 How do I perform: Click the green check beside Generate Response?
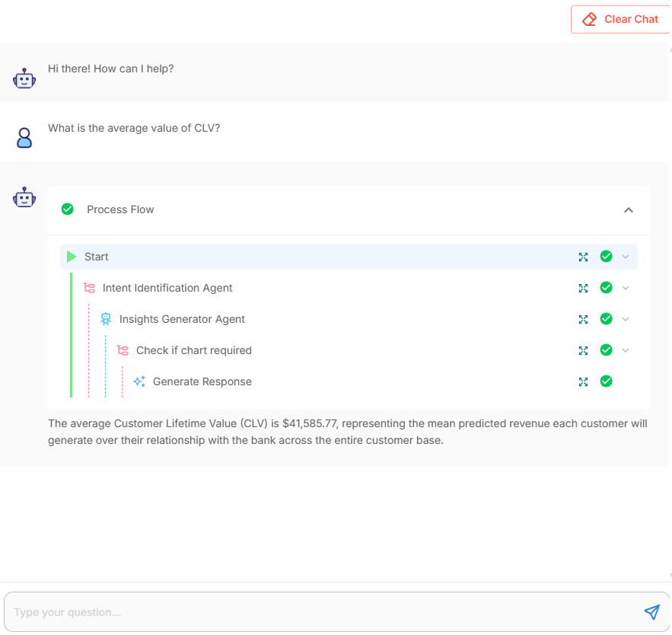coord(606,381)
